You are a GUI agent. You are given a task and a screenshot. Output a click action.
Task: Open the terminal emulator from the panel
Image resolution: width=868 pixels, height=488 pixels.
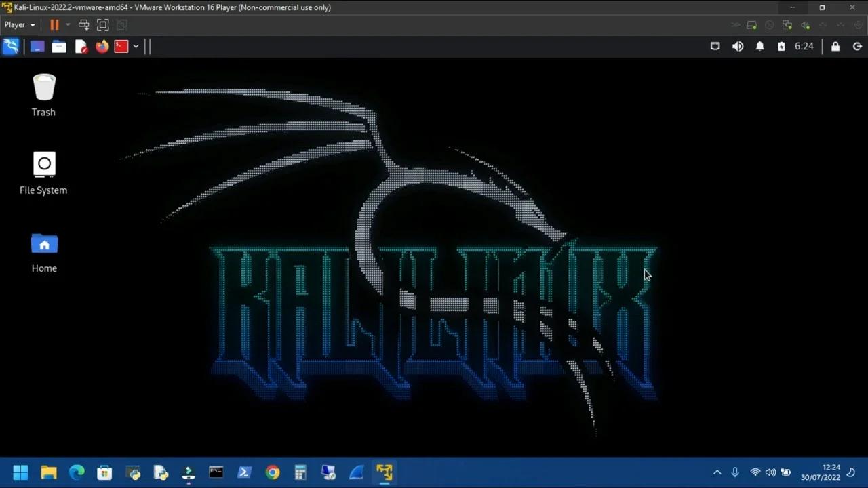[x=121, y=46]
